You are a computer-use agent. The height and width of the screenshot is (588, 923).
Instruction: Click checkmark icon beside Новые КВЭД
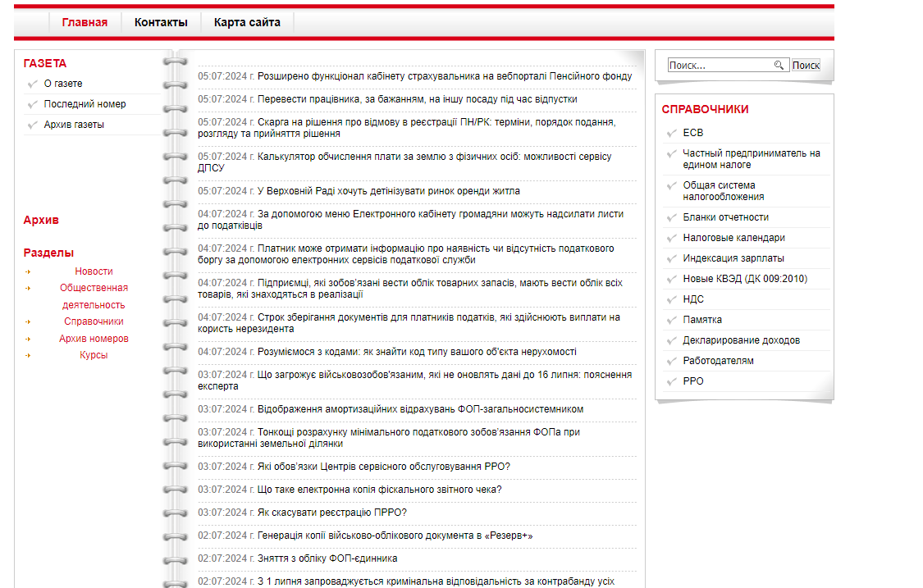click(672, 280)
